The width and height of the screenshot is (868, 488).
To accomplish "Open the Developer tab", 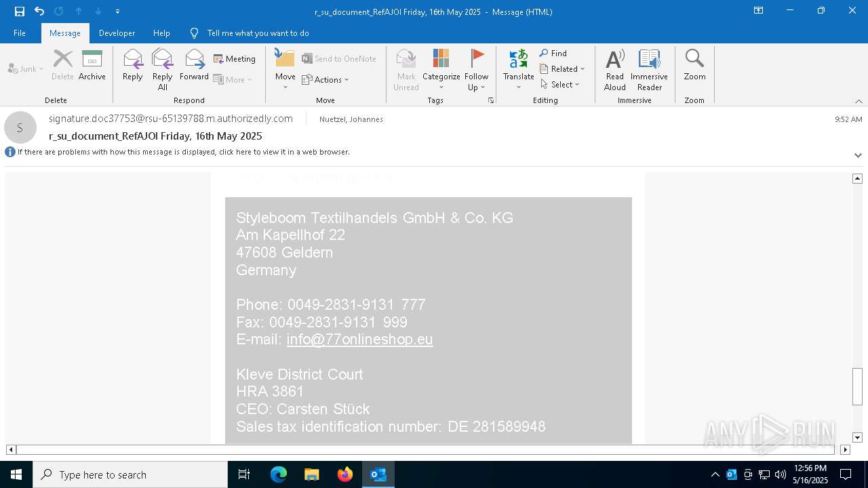I will (x=117, y=33).
